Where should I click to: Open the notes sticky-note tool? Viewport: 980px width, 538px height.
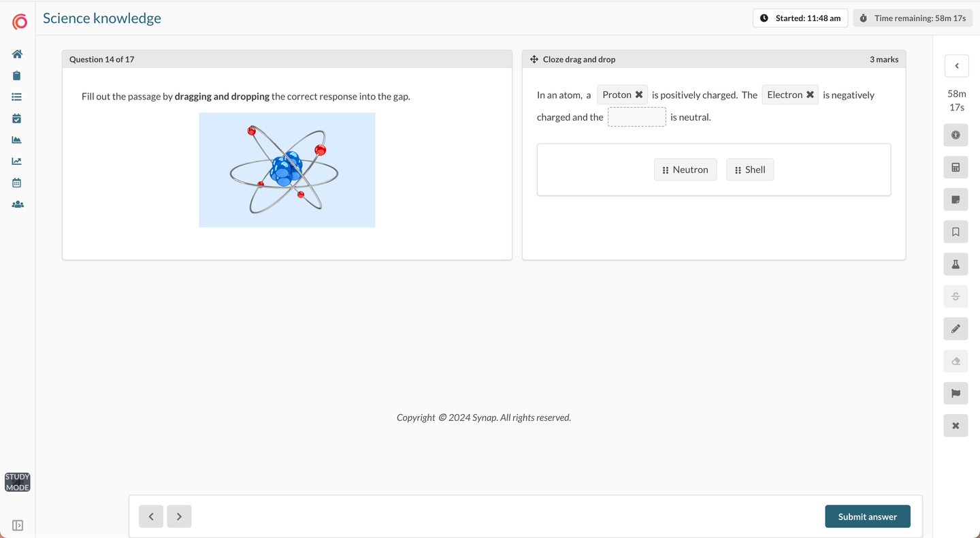point(955,200)
